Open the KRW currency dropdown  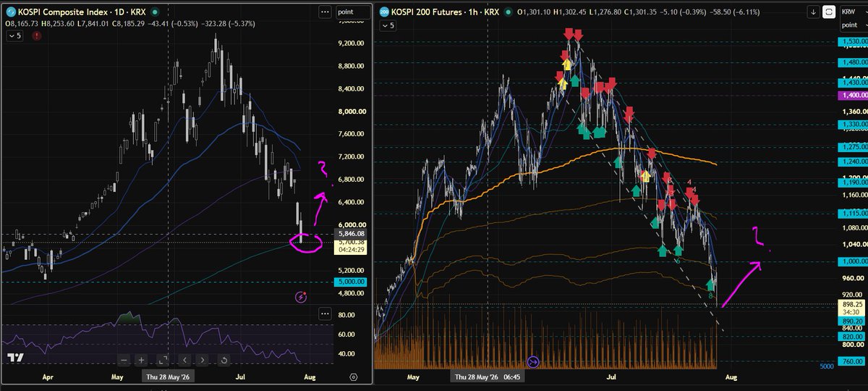[x=854, y=12]
